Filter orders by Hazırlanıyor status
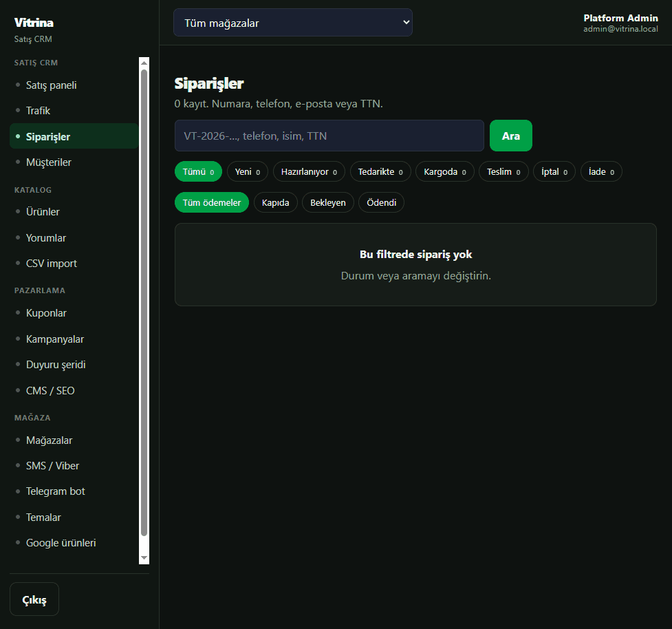672x629 pixels. tap(309, 172)
